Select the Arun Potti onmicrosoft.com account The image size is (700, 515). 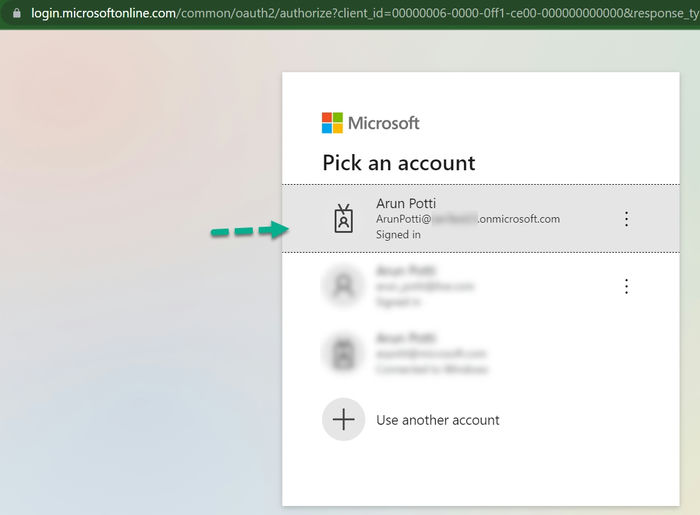(481, 218)
